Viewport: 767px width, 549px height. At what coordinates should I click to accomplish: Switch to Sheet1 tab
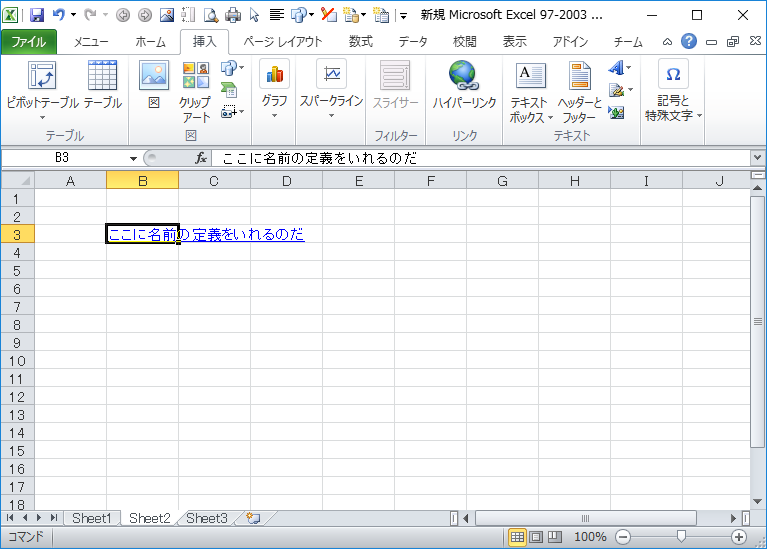92,518
